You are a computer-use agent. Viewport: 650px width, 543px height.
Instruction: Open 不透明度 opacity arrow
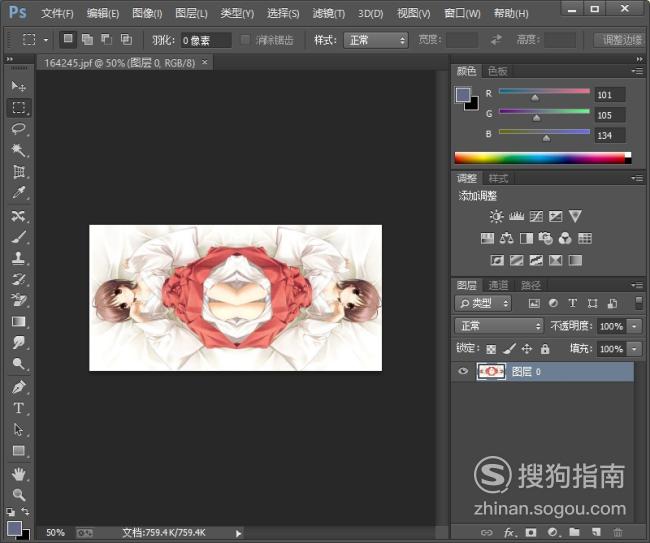(634, 327)
